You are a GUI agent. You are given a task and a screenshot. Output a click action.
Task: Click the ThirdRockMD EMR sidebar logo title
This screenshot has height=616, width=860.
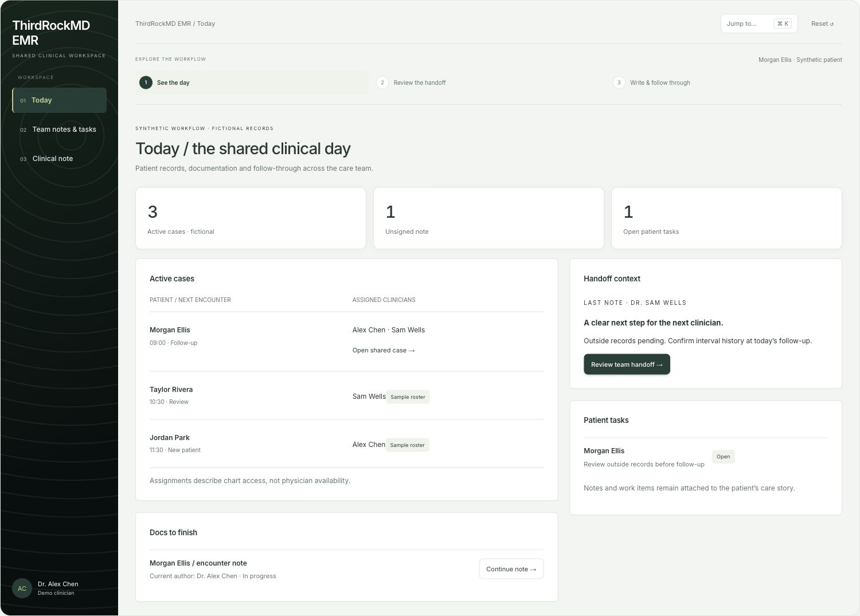(x=51, y=33)
